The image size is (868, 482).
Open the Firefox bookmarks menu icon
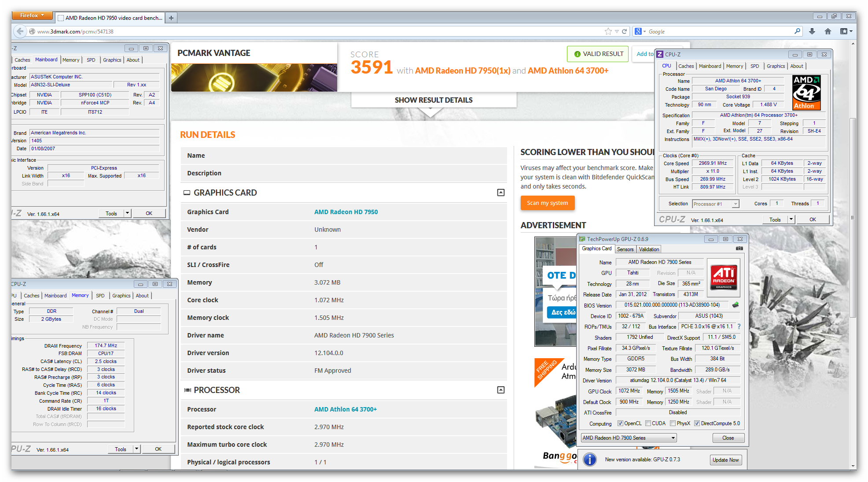click(x=846, y=31)
